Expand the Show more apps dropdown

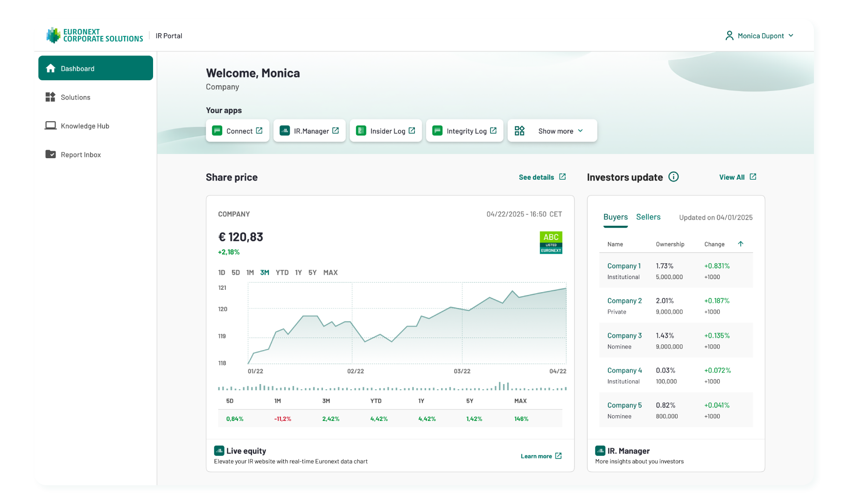(552, 131)
